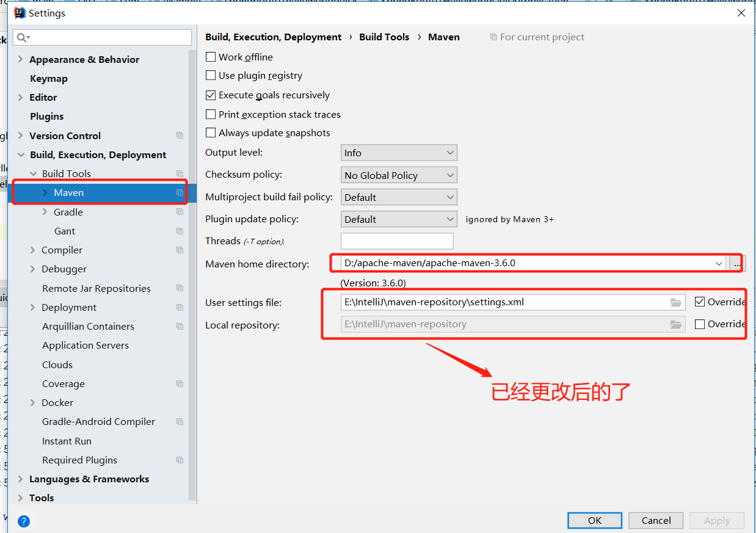
Task: Click the Cancel button
Action: point(656,520)
